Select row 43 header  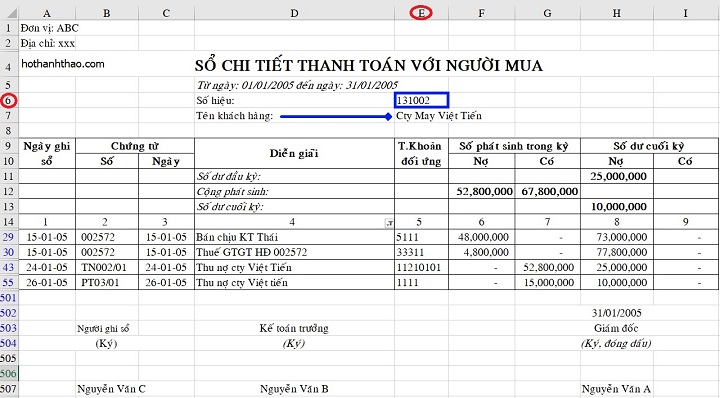click(x=9, y=267)
